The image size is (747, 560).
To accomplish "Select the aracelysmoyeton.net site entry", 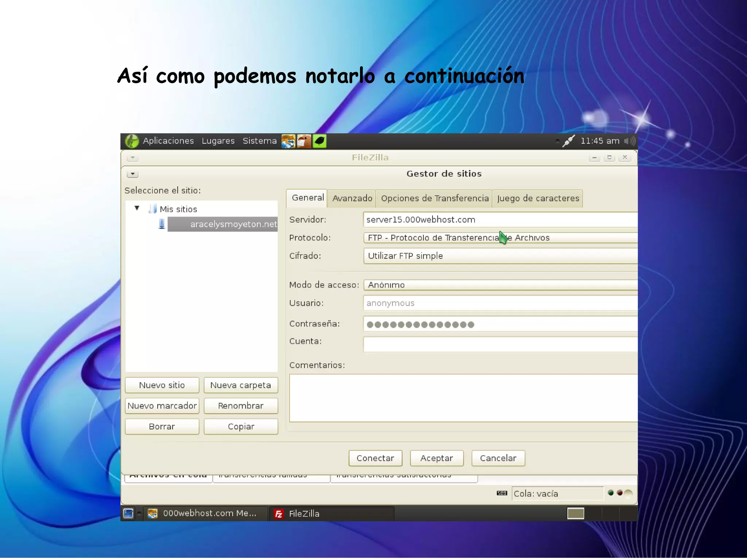I will coord(233,224).
